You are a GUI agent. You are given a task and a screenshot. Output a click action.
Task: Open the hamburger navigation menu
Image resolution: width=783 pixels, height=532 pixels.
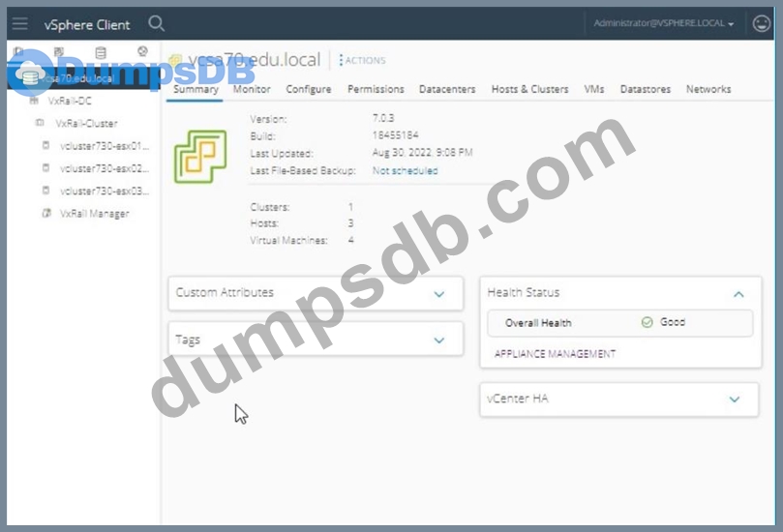(x=20, y=23)
